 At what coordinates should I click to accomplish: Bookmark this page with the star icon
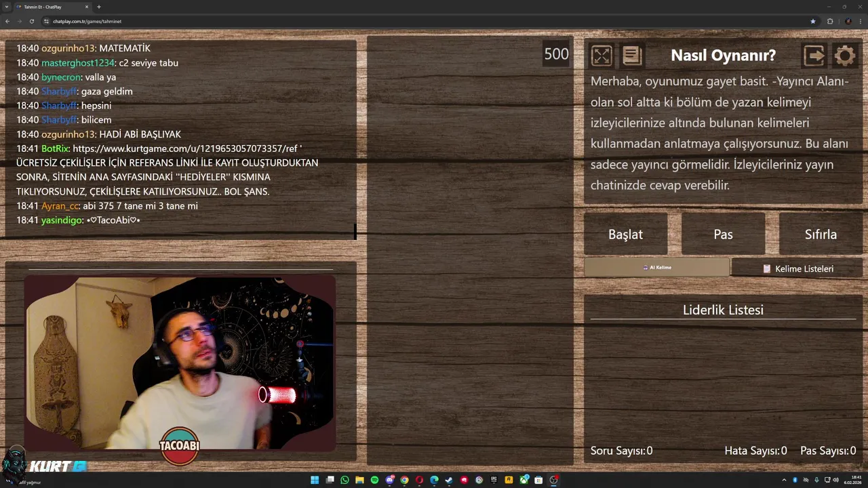pyautogui.click(x=813, y=21)
